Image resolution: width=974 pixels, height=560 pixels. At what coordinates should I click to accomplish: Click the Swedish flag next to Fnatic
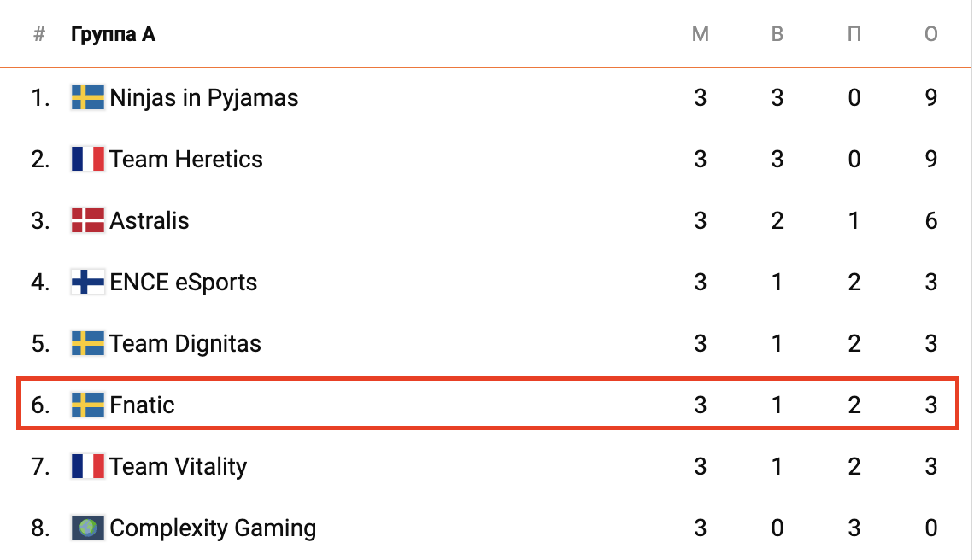pyautogui.click(x=87, y=405)
